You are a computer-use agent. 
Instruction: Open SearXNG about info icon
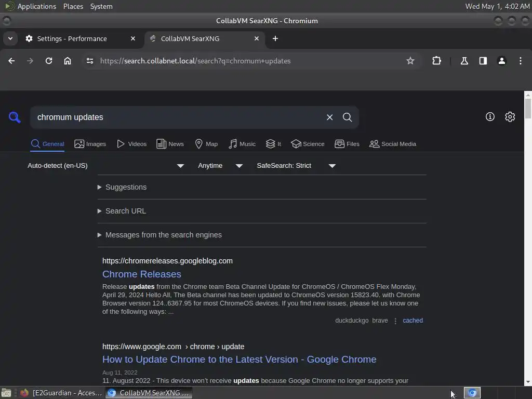click(x=490, y=117)
